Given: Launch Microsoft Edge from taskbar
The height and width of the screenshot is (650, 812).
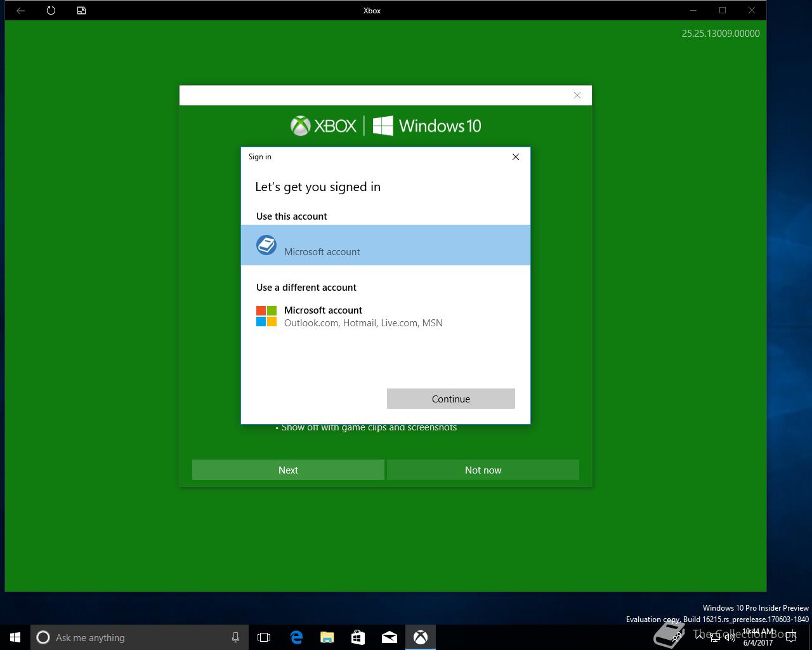Looking at the screenshot, I should point(296,637).
